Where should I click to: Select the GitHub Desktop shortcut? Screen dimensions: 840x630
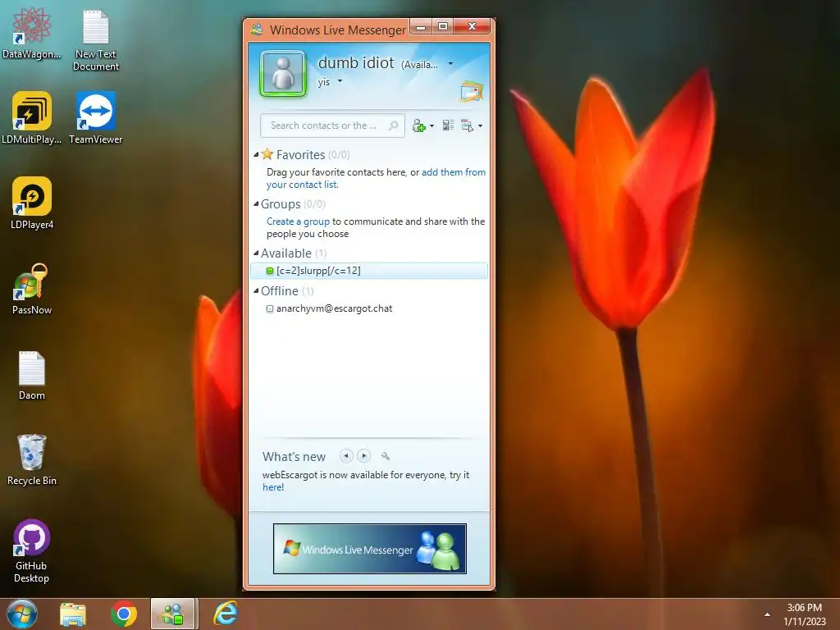[32, 550]
